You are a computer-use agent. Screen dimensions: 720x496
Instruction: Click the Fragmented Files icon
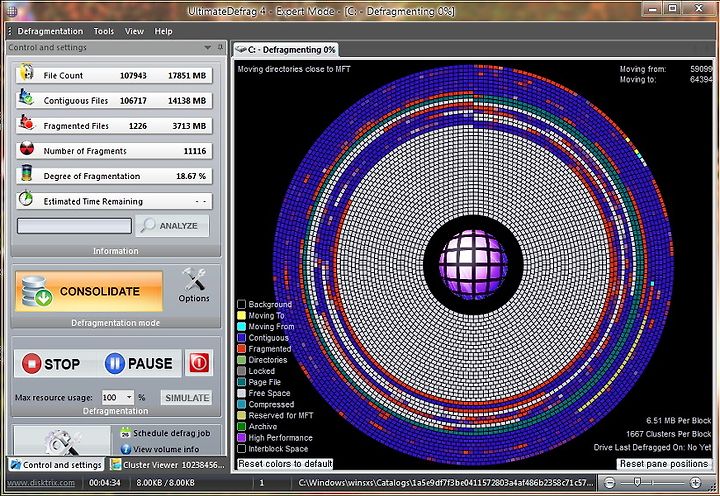click(26, 123)
